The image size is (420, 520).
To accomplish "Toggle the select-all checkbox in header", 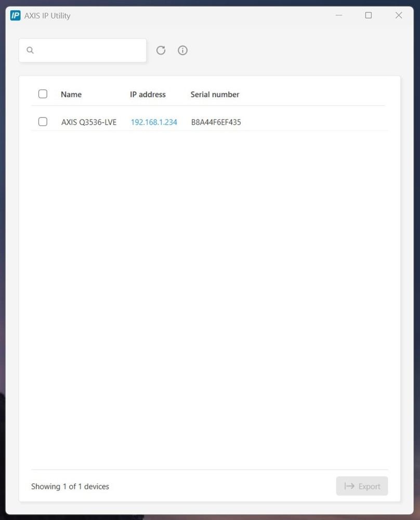I will pos(43,94).
